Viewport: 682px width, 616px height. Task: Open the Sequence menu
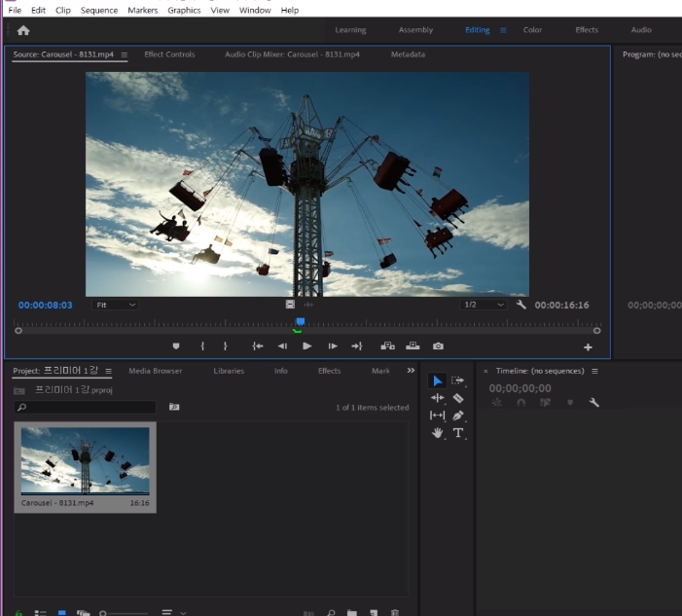click(x=98, y=10)
